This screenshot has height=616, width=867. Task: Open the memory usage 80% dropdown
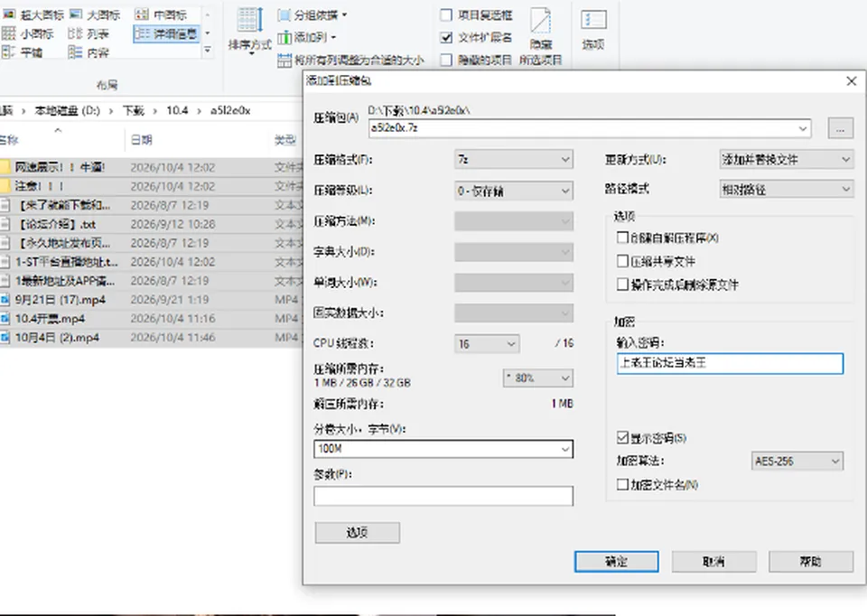538,378
